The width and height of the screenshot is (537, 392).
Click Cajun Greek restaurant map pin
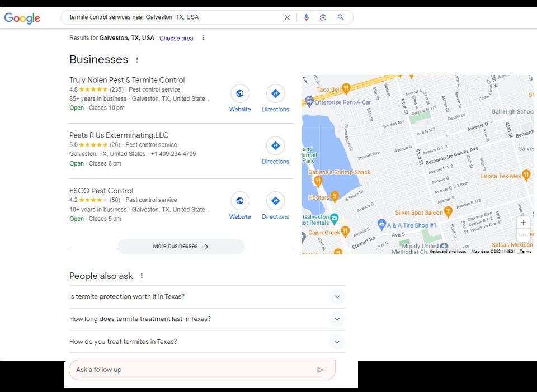(345, 232)
